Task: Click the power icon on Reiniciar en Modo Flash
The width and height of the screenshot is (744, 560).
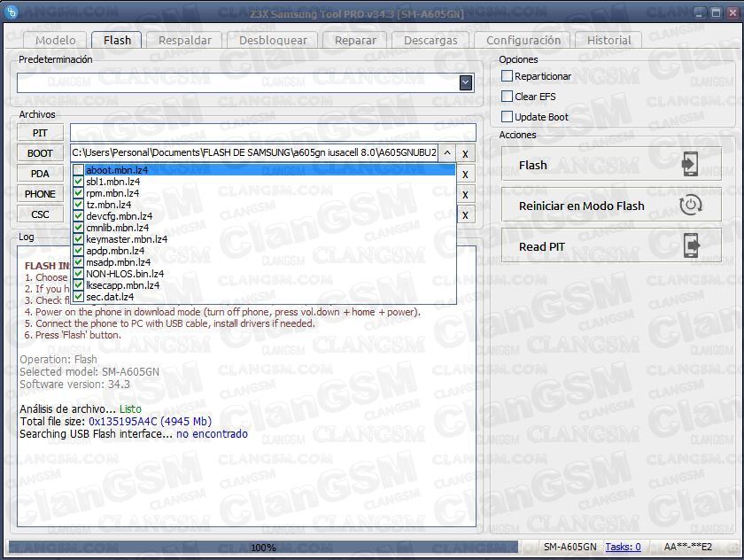Action: (690, 205)
